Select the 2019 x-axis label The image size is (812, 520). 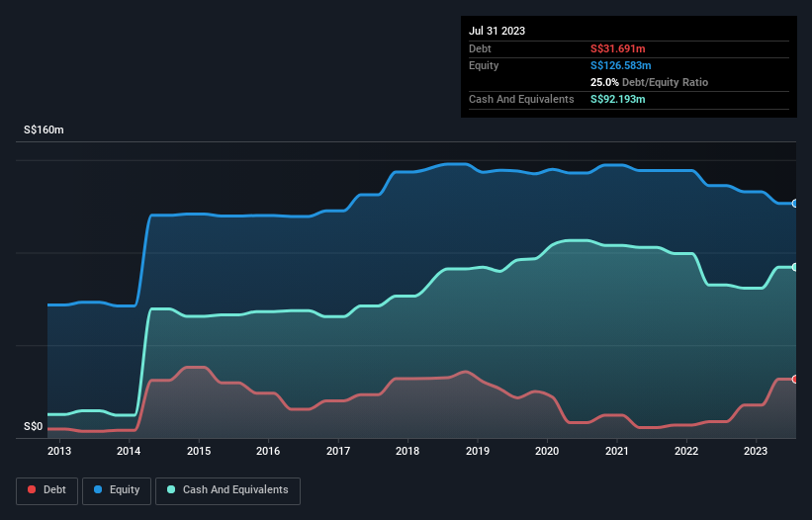pos(478,451)
